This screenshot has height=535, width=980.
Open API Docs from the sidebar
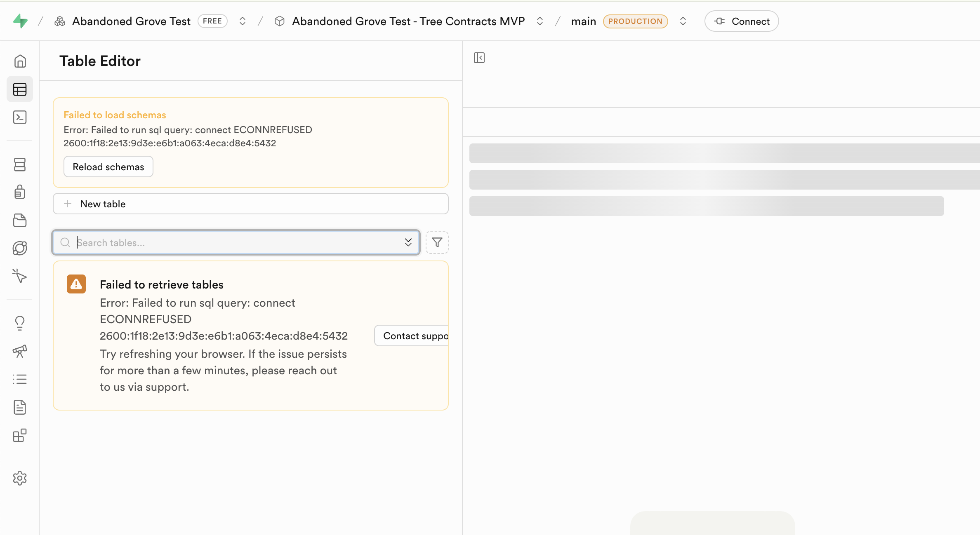(20, 407)
